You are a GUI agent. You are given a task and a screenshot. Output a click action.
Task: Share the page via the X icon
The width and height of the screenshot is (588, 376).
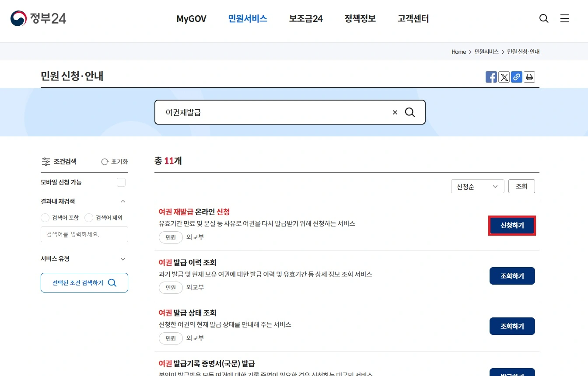point(504,77)
